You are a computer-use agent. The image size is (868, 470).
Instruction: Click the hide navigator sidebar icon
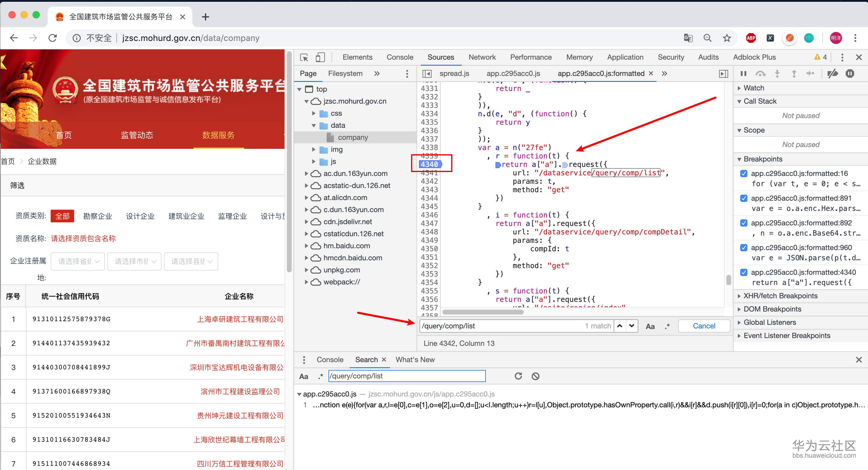click(x=427, y=74)
